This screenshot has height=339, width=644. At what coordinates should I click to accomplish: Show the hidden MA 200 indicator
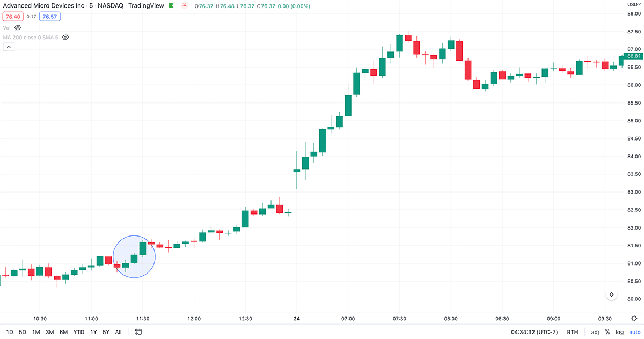(66, 38)
